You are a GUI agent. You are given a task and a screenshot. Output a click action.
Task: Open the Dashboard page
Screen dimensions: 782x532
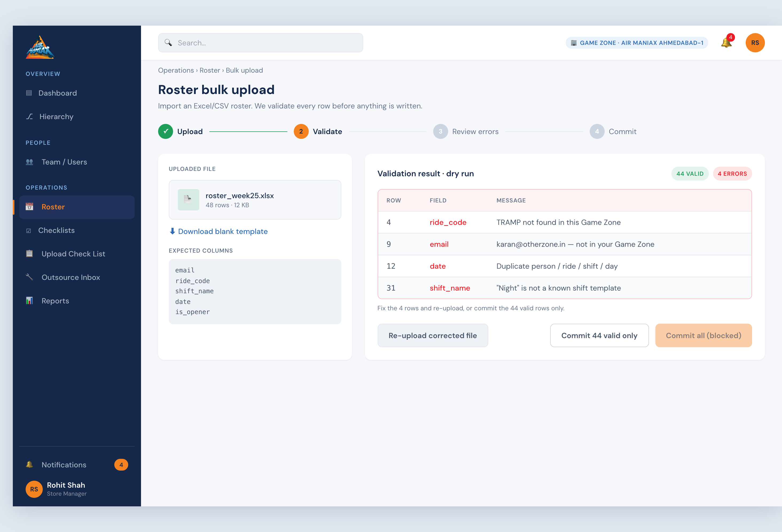(77, 93)
